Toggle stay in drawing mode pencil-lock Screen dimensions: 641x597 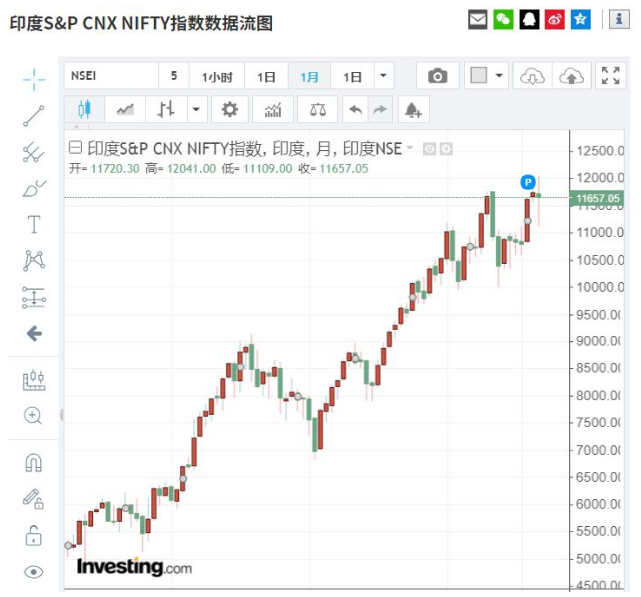coord(34,499)
